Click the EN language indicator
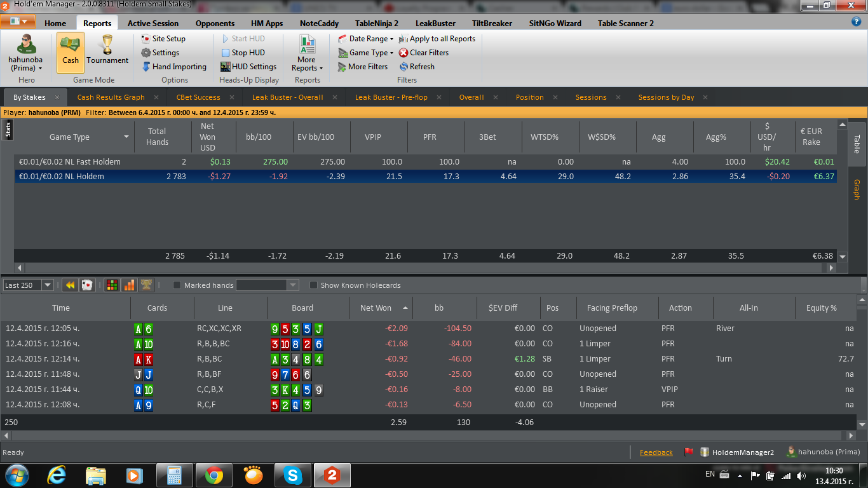This screenshot has height=488, width=868. [710, 474]
